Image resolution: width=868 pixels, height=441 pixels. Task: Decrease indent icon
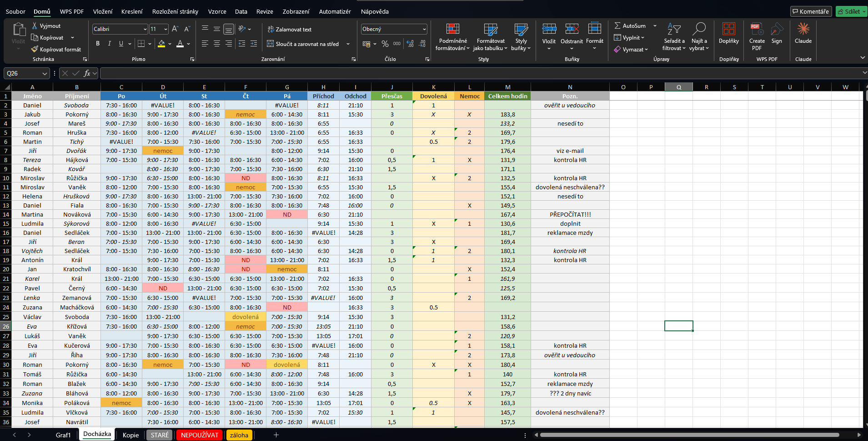tap(242, 44)
